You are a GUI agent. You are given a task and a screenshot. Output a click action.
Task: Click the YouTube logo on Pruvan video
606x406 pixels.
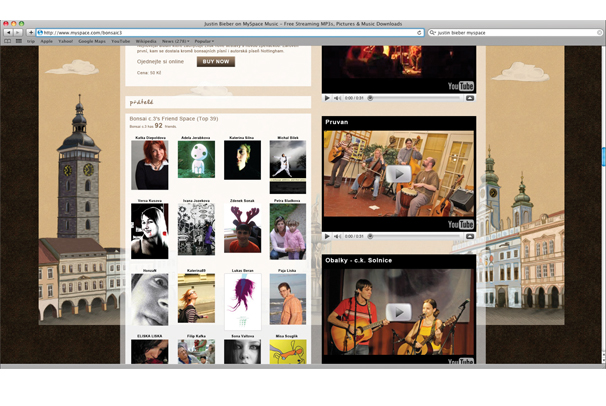(x=461, y=225)
